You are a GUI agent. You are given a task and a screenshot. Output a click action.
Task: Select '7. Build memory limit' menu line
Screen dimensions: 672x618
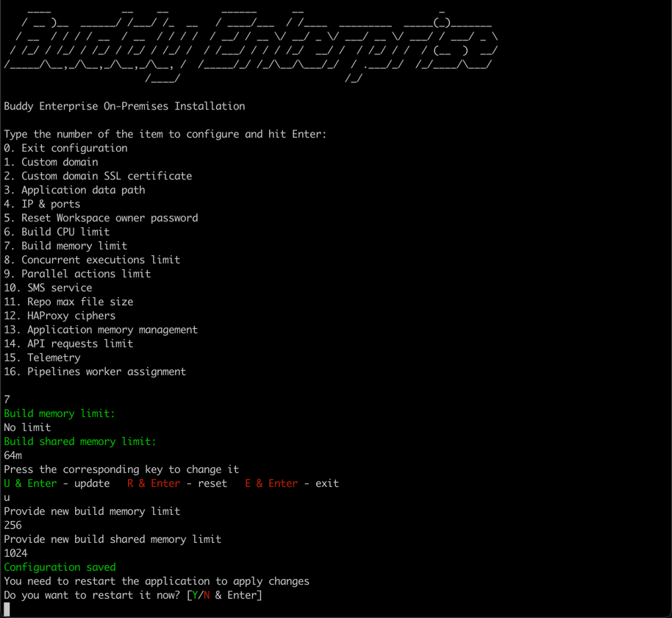tap(65, 246)
